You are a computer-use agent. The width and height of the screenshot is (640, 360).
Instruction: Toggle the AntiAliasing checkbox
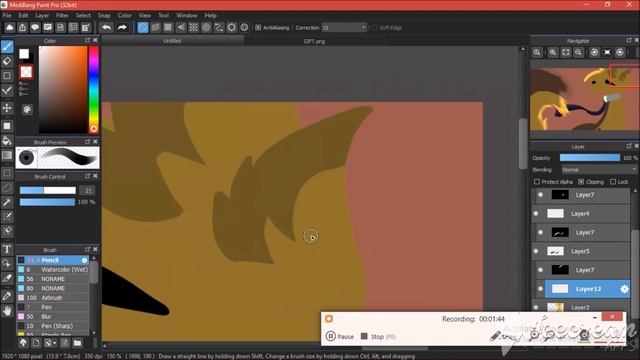(258, 28)
